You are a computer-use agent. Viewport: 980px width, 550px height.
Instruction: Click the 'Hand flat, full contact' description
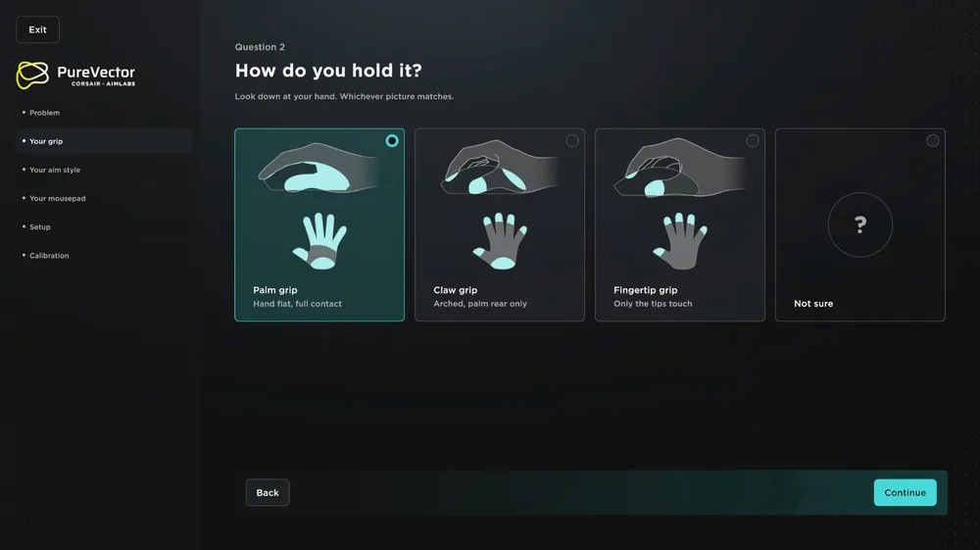pos(297,304)
